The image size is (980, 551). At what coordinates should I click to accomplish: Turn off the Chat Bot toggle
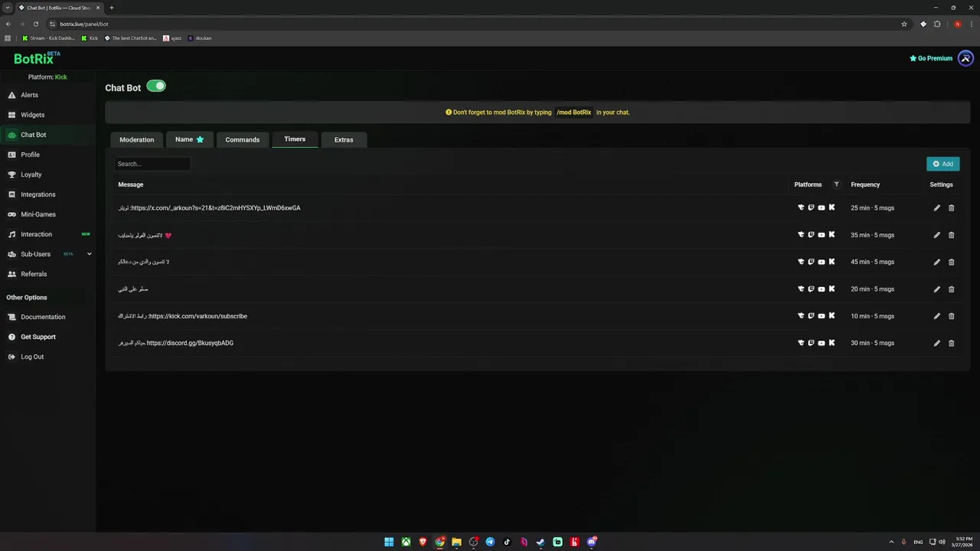click(156, 86)
